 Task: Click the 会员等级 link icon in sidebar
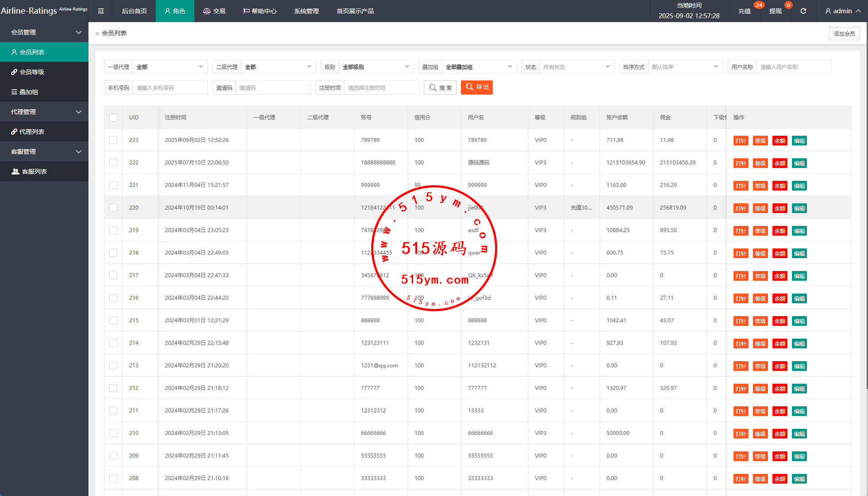coord(14,72)
